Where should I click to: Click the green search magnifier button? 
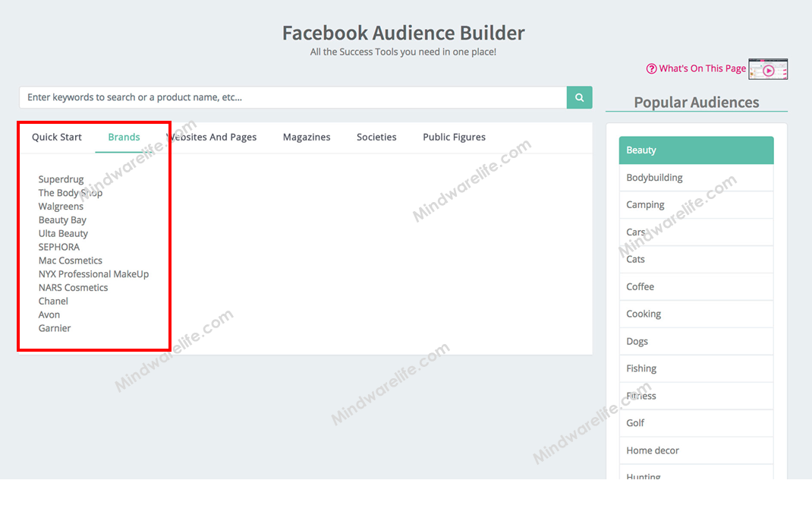point(579,97)
